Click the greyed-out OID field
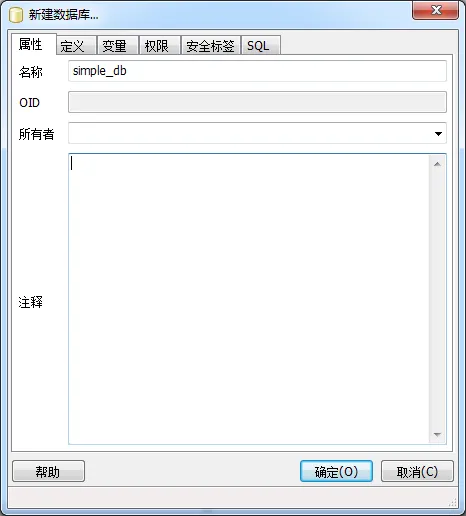The width and height of the screenshot is (466, 516). pos(257,102)
